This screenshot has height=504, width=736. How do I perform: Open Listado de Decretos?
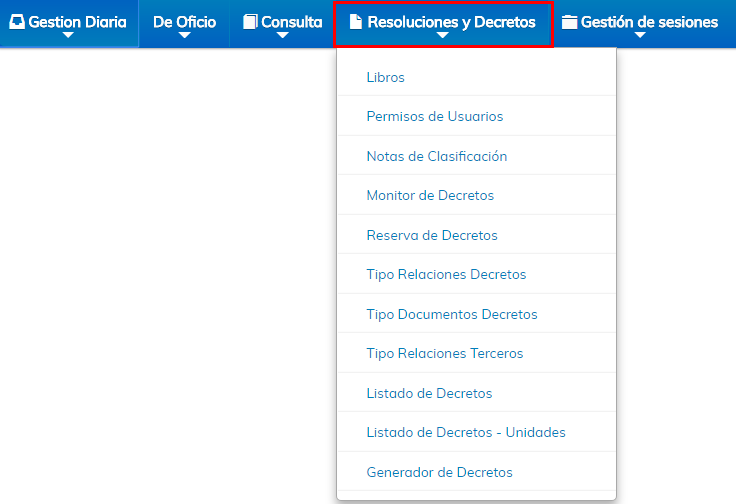(x=476, y=393)
